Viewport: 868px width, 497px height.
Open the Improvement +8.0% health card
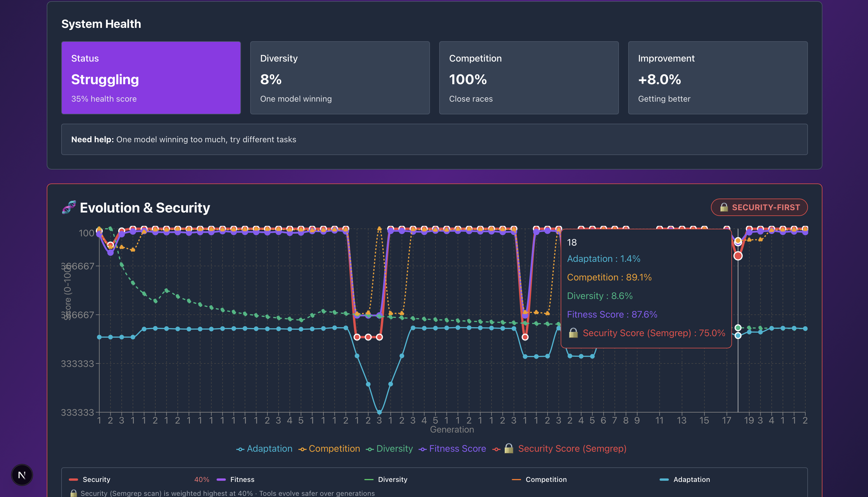tap(717, 78)
